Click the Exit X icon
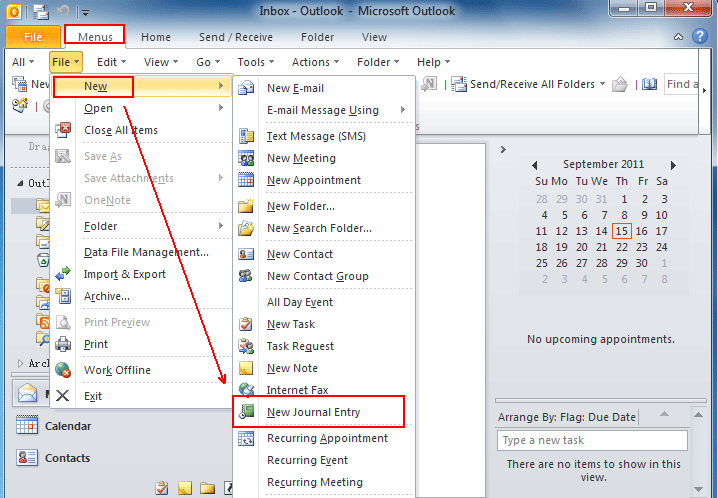This screenshot has height=498, width=718. coord(63,395)
